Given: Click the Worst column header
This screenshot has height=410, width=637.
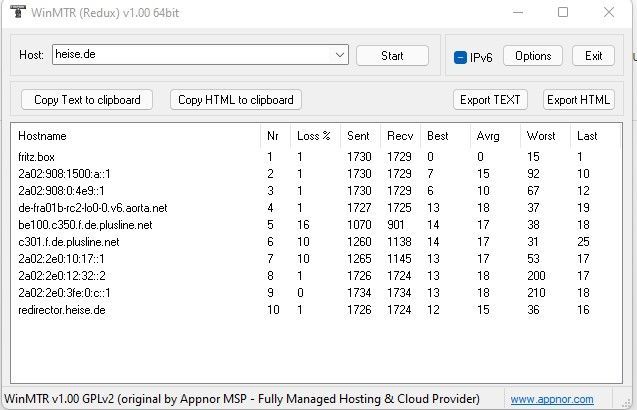Looking at the screenshot, I should [546, 136].
